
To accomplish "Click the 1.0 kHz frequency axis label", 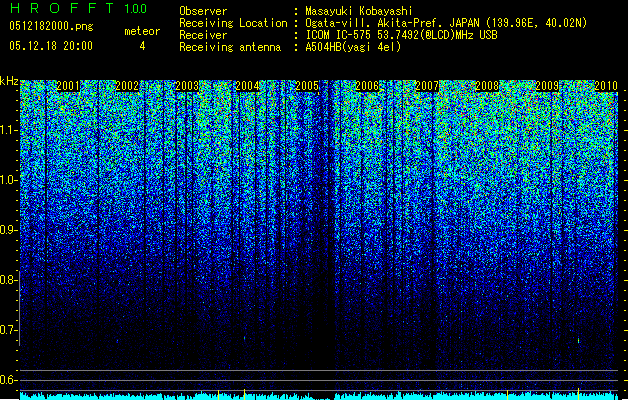I will [x=9, y=181].
